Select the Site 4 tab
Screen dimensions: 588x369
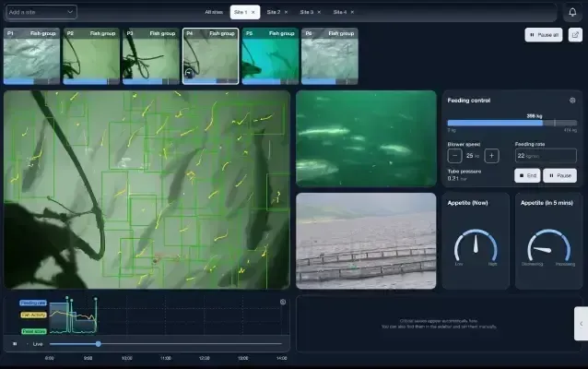pyautogui.click(x=340, y=12)
